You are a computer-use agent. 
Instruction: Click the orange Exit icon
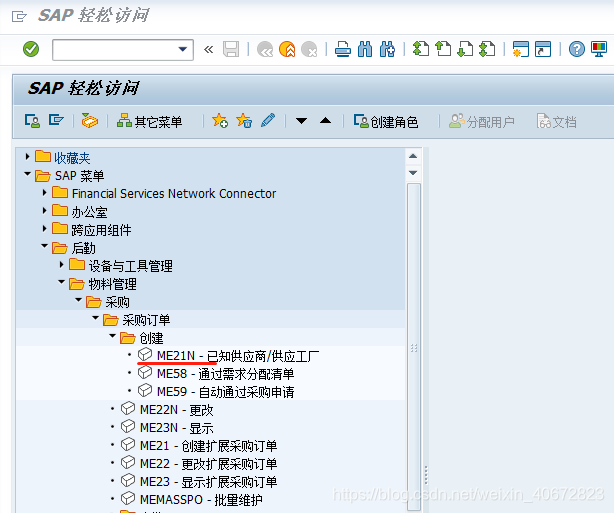(287, 49)
